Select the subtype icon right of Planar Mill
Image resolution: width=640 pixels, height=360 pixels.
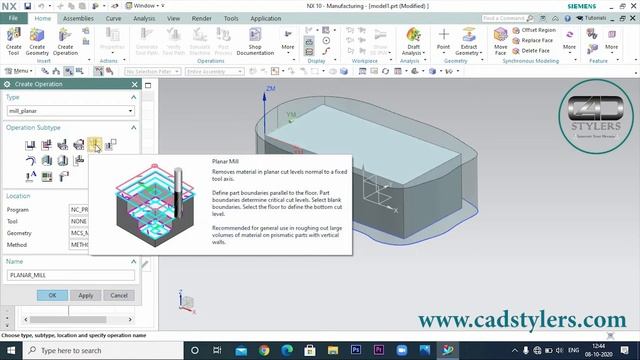(x=111, y=144)
